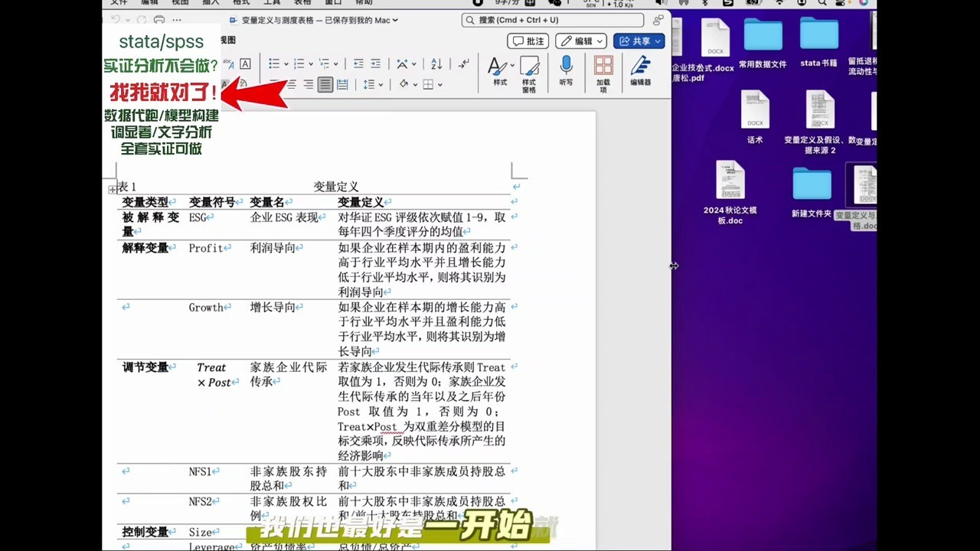Viewport: 980px width, 551px height.
Task: Expand the bullet list style dropdown arrow
Action: pos(285,64)
